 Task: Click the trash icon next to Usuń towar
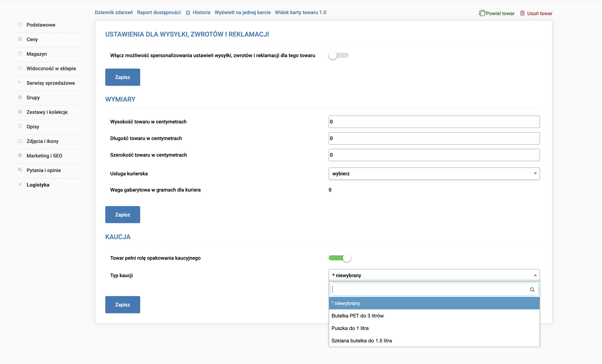522,13
